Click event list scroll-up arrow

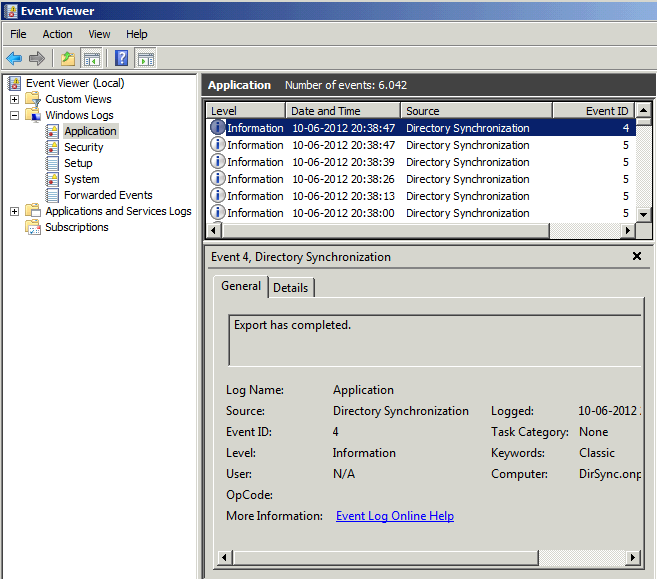coord(644,111)
